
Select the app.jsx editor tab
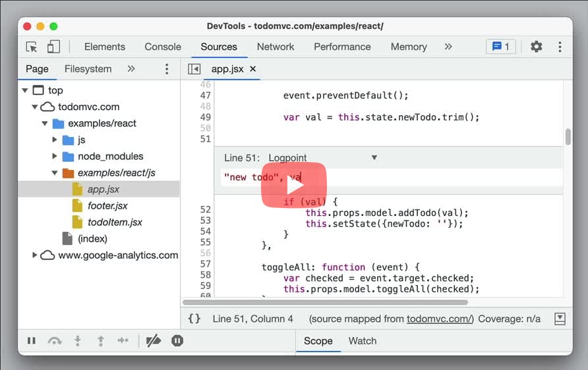point(227,69)
